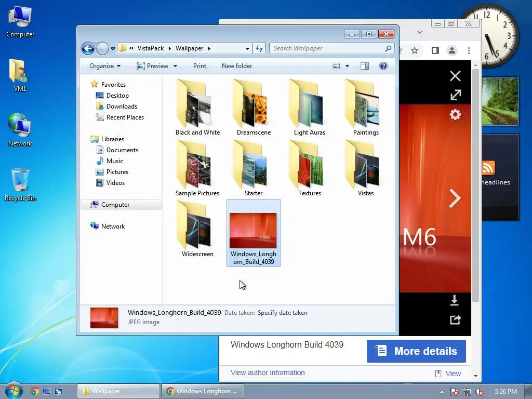This screenshot has width=532, height=399.
Task: Click the Change your view icon
Action: [x=336, y=66]
